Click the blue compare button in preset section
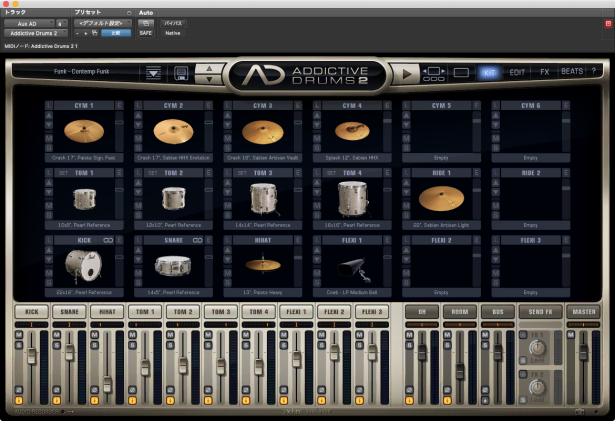This screenshot has height=421, width=615. 116,33
